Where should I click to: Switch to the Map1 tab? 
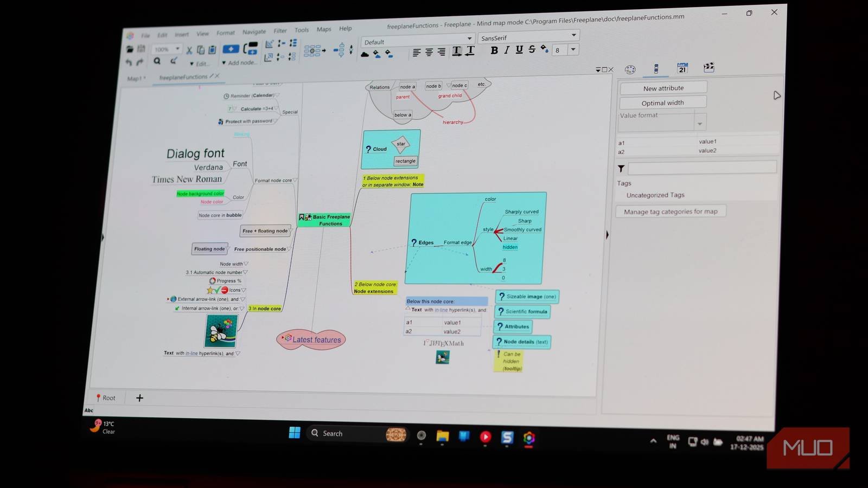tap(136, 79)
